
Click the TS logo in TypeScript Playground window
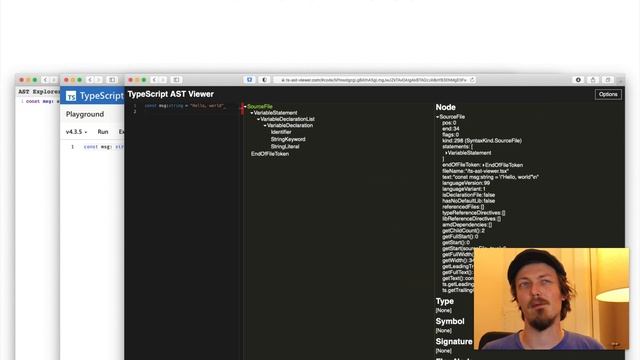[71, 96]
